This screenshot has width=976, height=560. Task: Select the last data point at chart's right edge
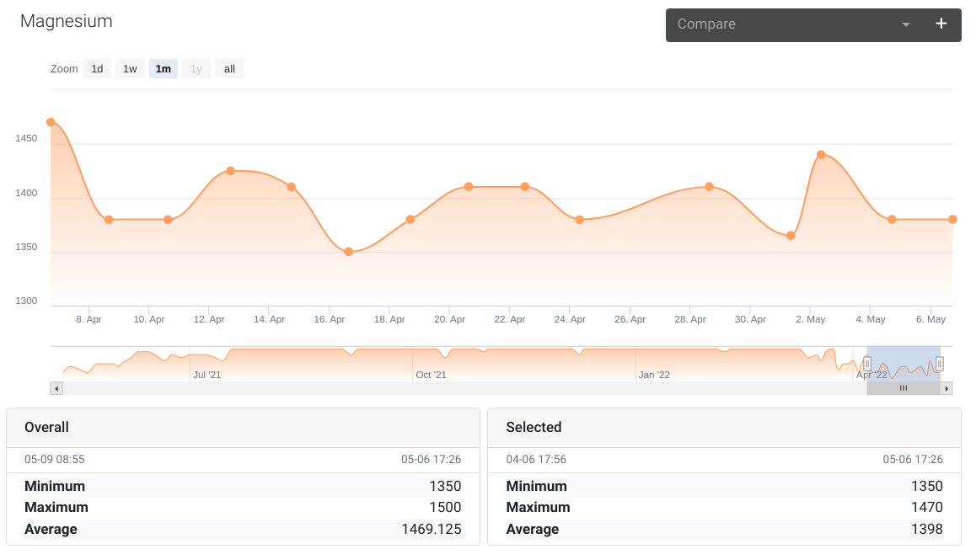coord(952,220)
